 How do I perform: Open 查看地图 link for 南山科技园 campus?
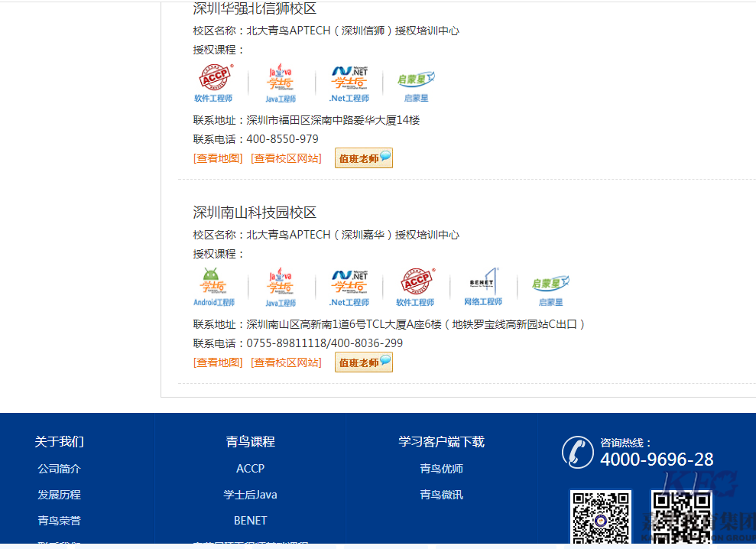click(218, 362)
